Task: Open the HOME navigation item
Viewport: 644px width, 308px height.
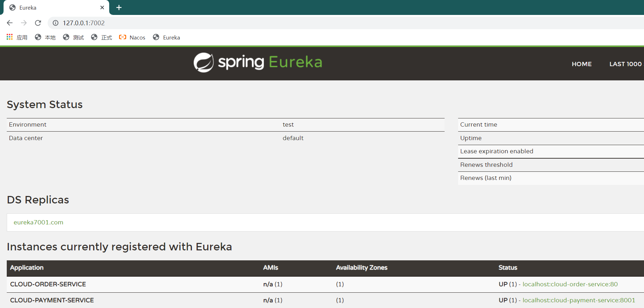Action: point(582,64)
